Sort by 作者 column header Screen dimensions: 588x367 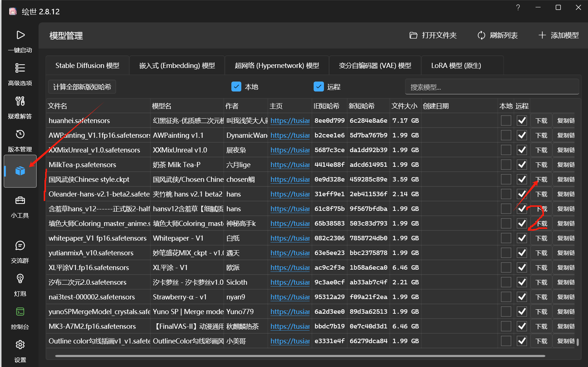pyautogui.click(x=246, y=106)
